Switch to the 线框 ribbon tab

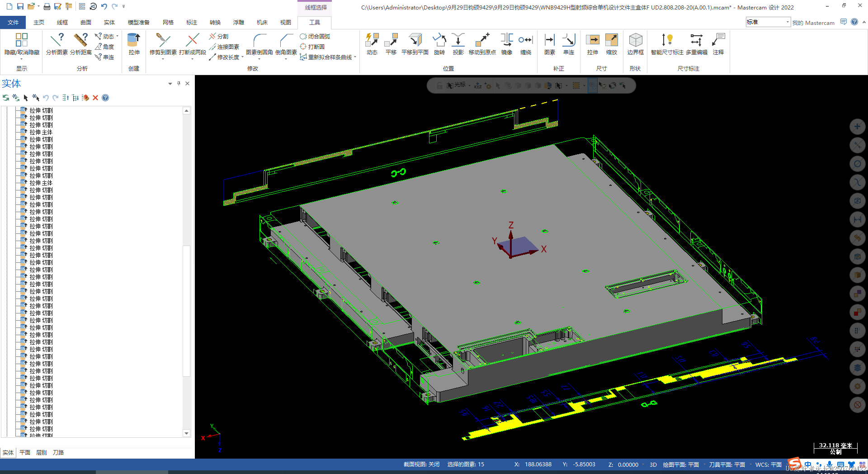[x=62, y=22]
